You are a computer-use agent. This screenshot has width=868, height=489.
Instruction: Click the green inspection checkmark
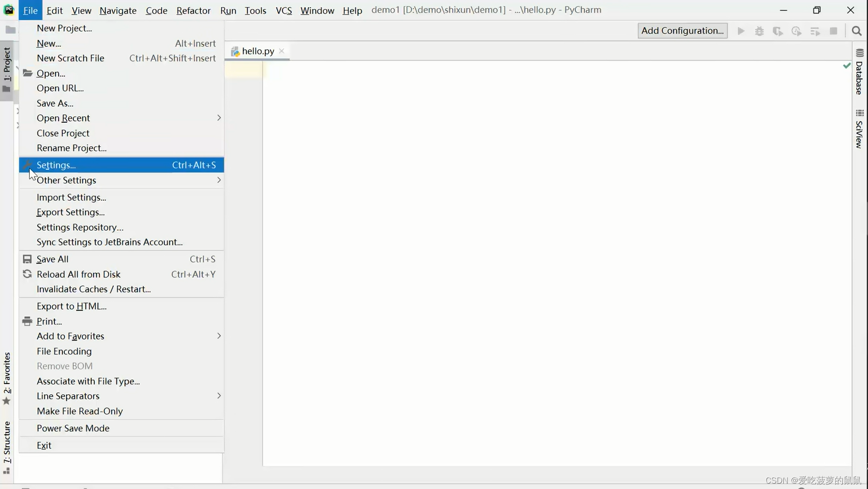click(847, 66)
